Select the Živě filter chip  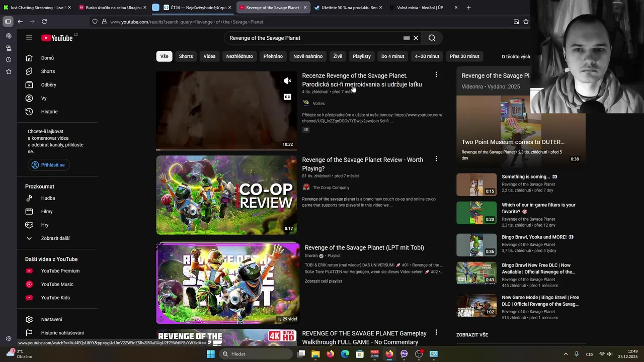pyautogui.click(x=338, y=56)
